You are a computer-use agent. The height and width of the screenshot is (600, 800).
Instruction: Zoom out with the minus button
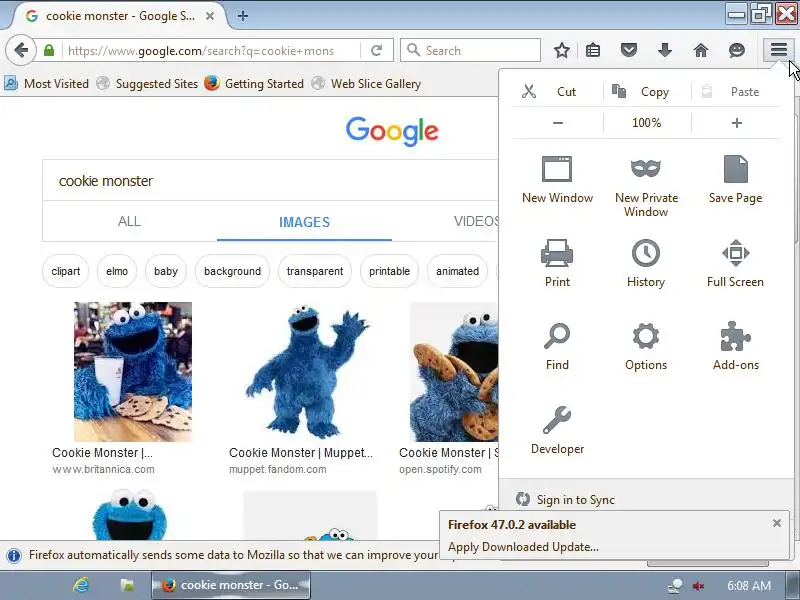coord(558,123)
